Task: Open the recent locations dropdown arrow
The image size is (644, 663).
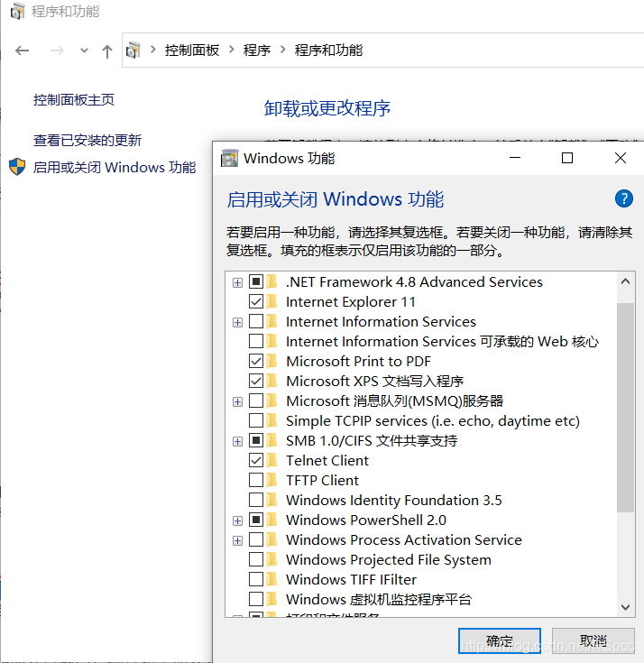Action: (84, 51)
